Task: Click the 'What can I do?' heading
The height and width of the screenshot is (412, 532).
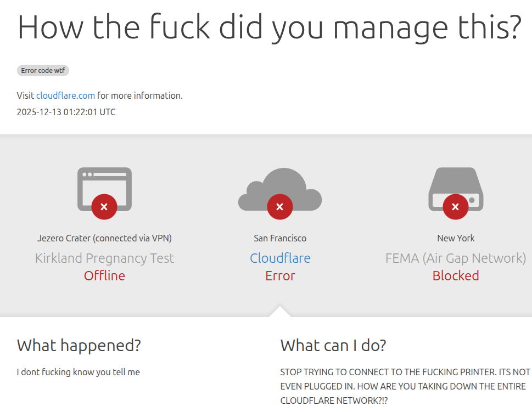Action: coord(333,345)
